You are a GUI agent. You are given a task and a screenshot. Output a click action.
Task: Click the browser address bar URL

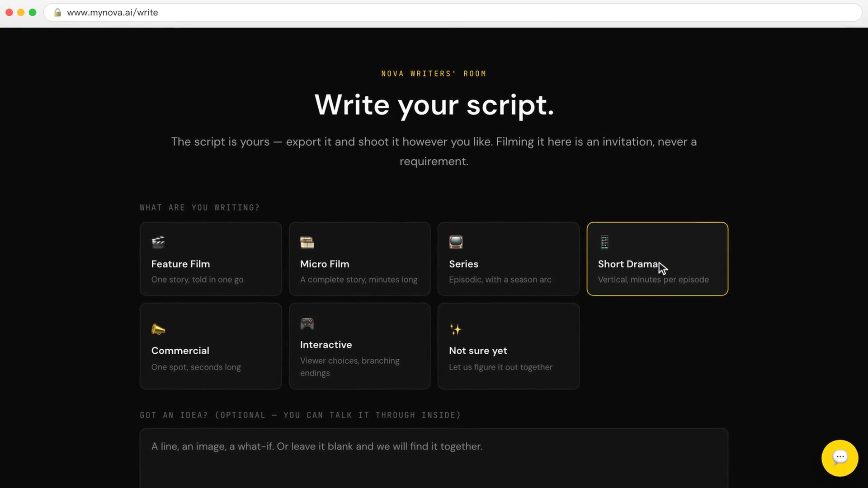[x=113, y=13]
